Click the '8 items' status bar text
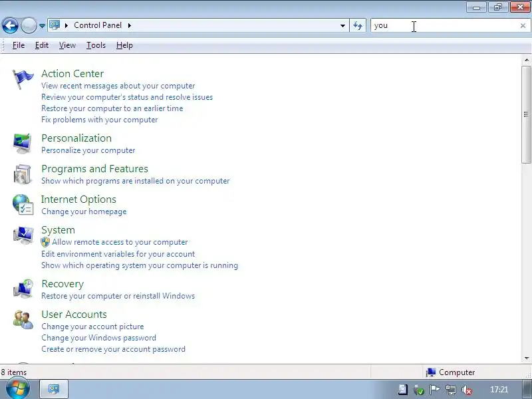 [13, 372]
